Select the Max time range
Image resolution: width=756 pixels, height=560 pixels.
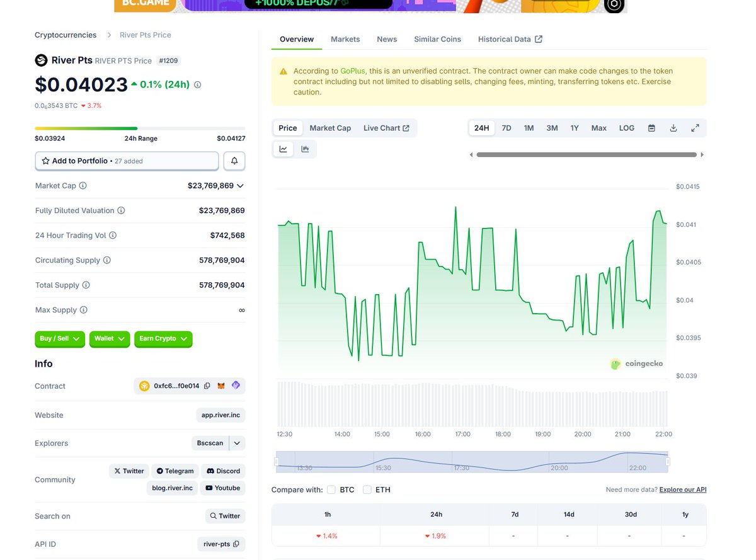(x=599, y=128)
